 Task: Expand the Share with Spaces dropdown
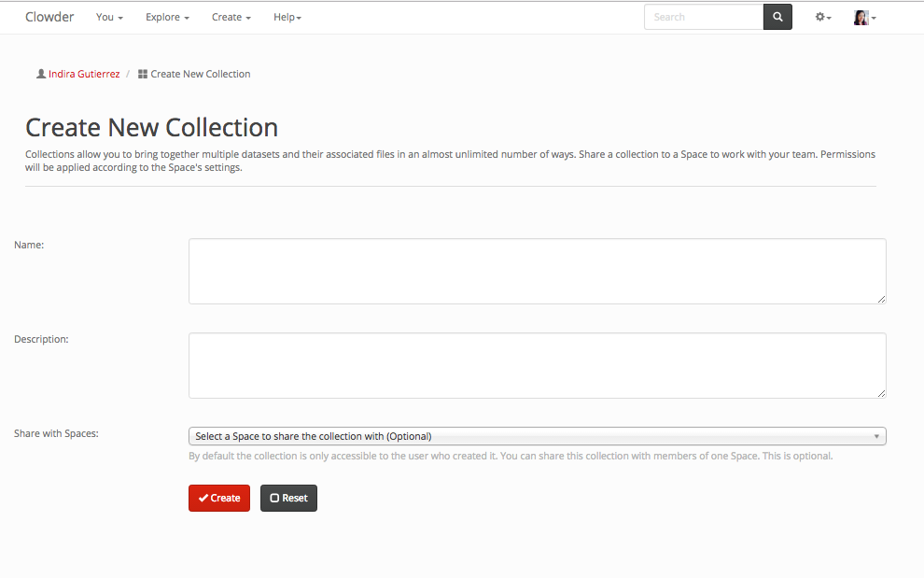[x=537, y=436]
